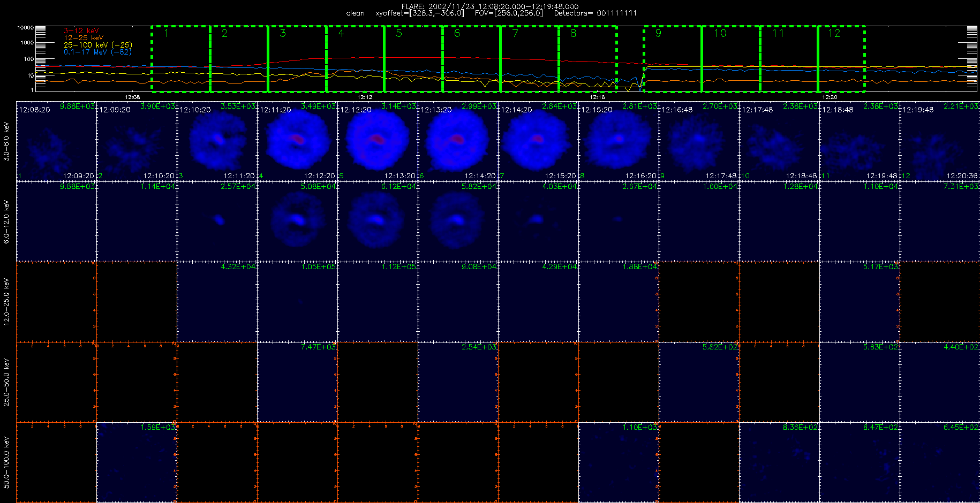Open the 50.0-100.0 keV image with peak 1.59E+03
Viewport: 980px width, 503px height.
(x=137, y=462)
